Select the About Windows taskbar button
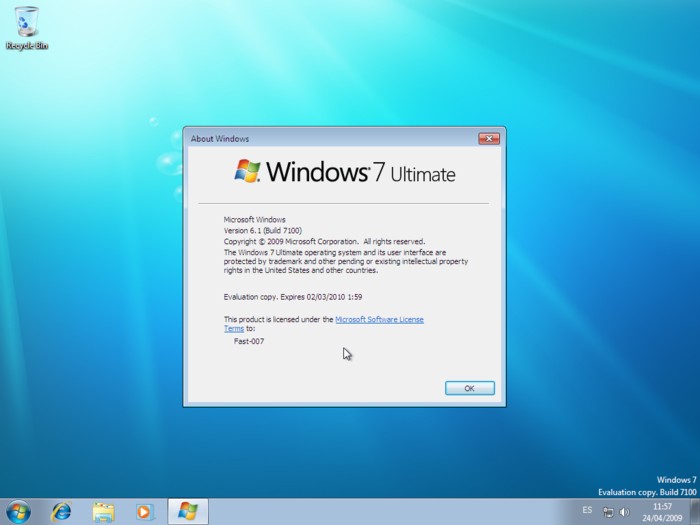Image resolution: width=700 pixels, height=525 pixels. point(188,512)
